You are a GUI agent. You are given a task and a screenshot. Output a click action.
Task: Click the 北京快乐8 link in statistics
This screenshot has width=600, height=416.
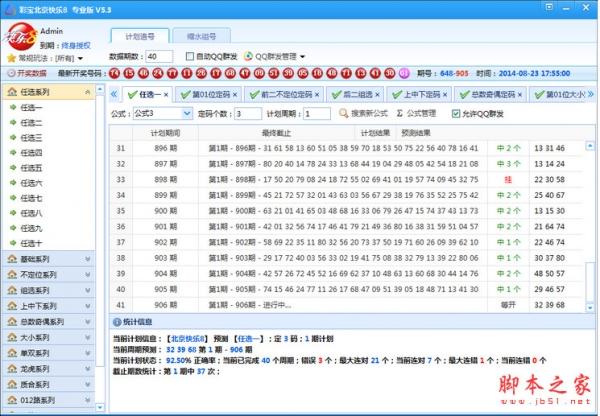coord(188,339)
